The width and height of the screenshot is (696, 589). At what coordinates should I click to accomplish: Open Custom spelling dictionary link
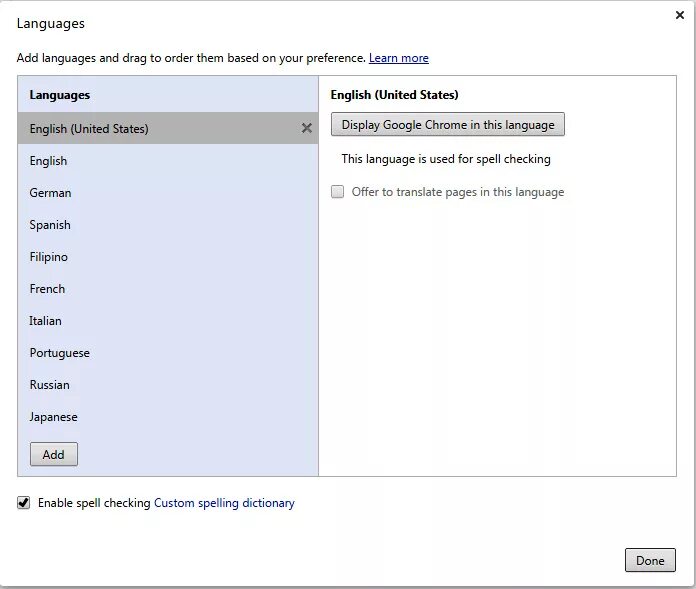click(x=224, y=503)
